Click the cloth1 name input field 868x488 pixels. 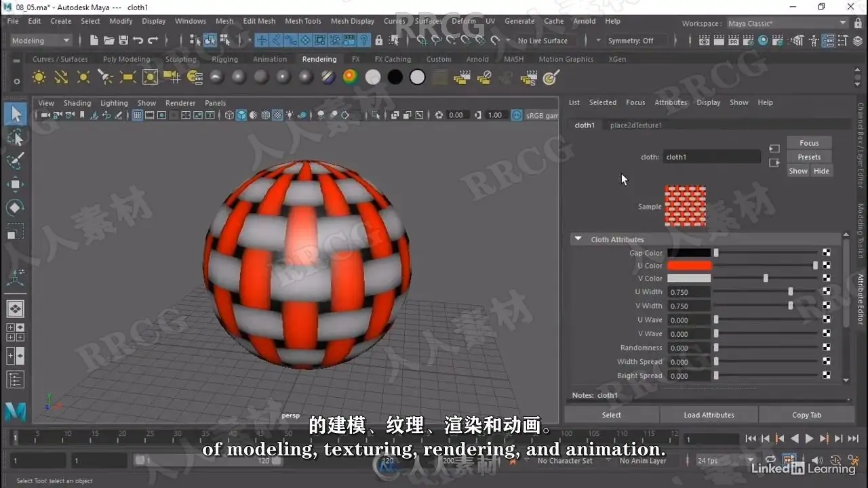pyautogui.click(x=711, y=157)
